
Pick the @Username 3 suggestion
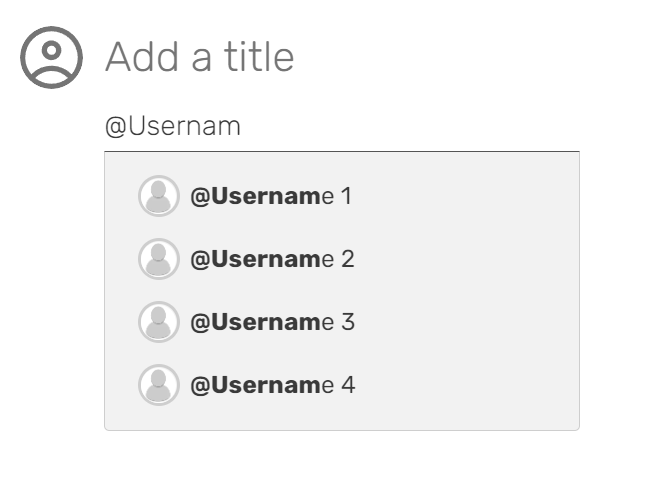click(x=272, y=322)
